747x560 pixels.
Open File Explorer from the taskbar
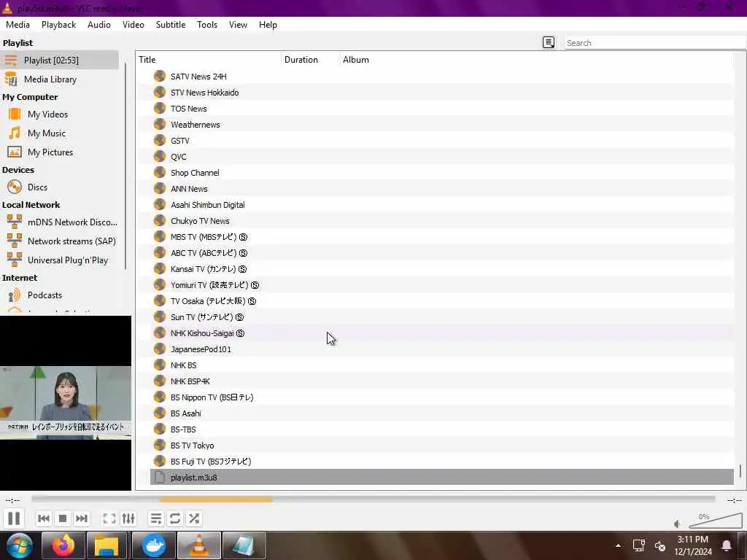point(107,545)
